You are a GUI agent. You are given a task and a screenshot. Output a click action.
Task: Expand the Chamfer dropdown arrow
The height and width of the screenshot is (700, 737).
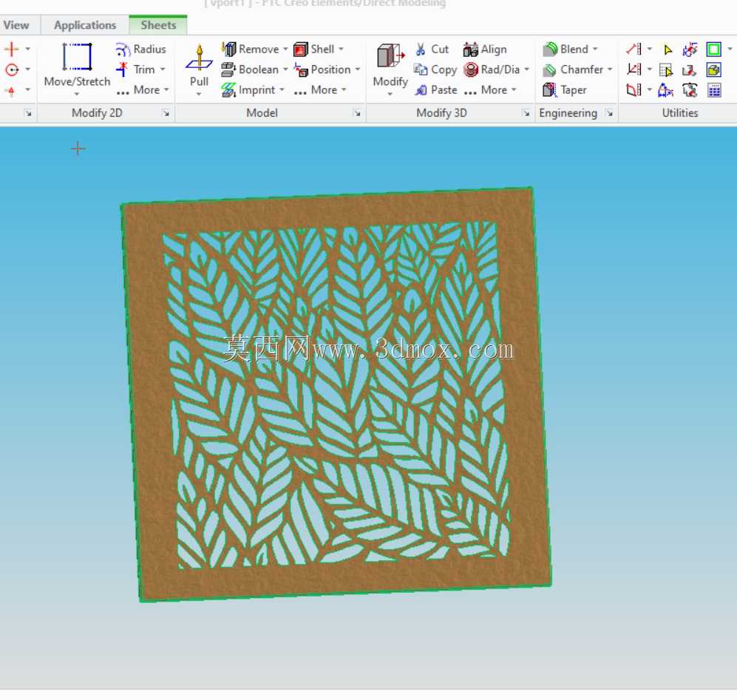coord(610,69)
